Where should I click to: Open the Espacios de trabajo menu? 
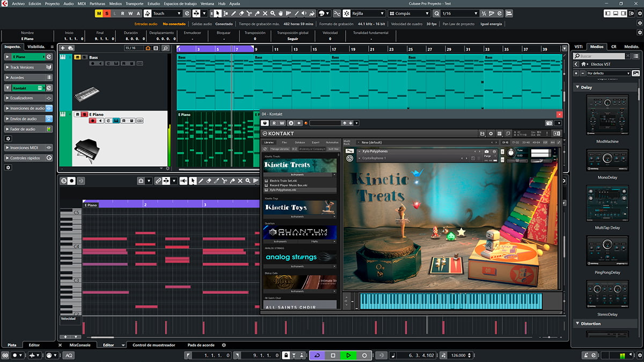[x=180, y=3]
